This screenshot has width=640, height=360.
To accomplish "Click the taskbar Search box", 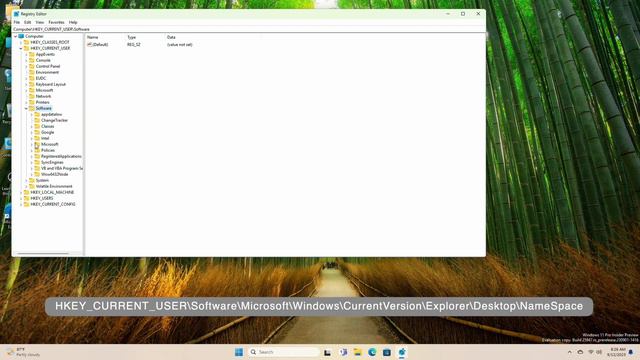I will pos(284,352).
